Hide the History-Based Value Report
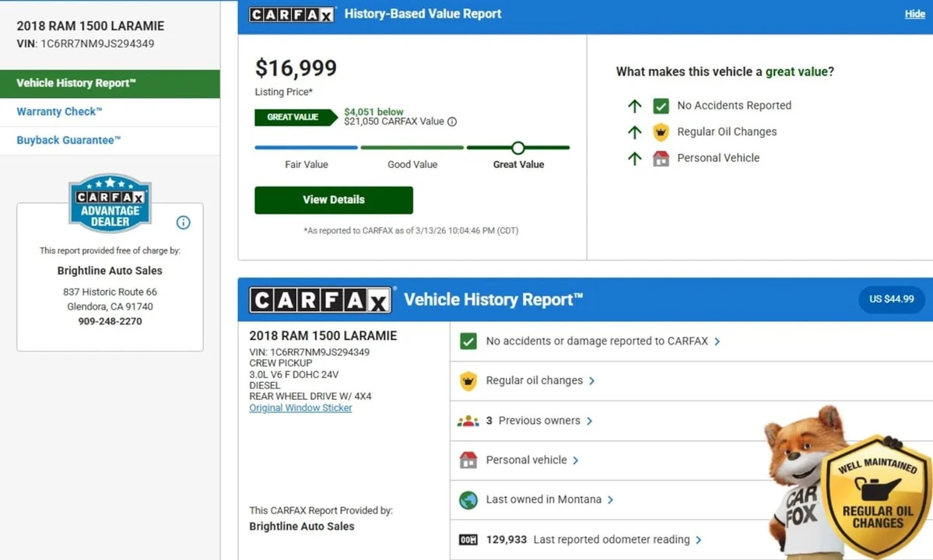Screen dimensions: 933x560 (914, 14)
